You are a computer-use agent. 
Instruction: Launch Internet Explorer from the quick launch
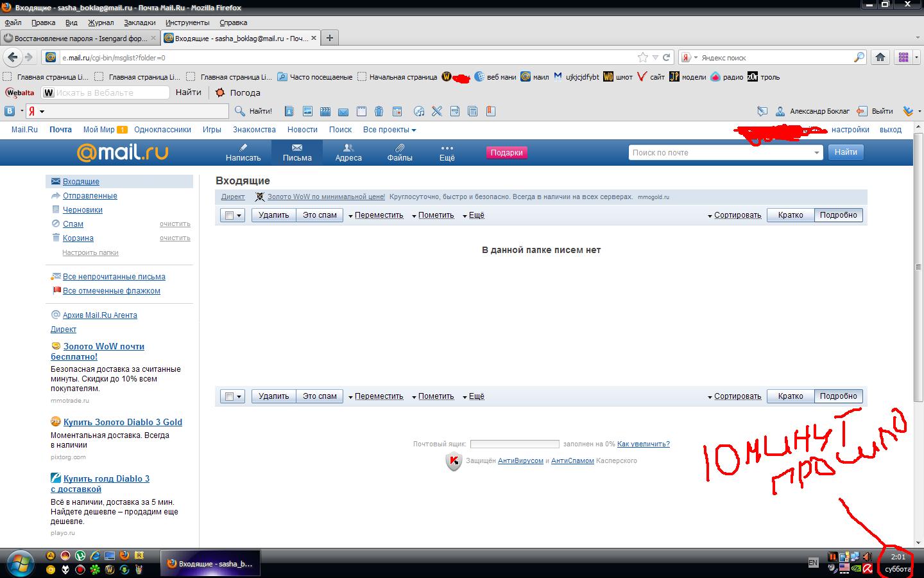tap(95, 556)
